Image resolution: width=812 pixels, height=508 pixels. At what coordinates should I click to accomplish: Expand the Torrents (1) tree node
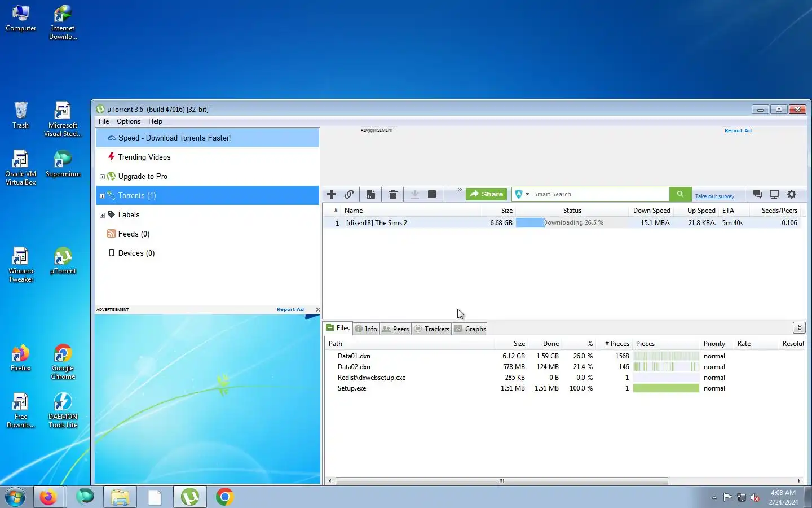[102, 196]
